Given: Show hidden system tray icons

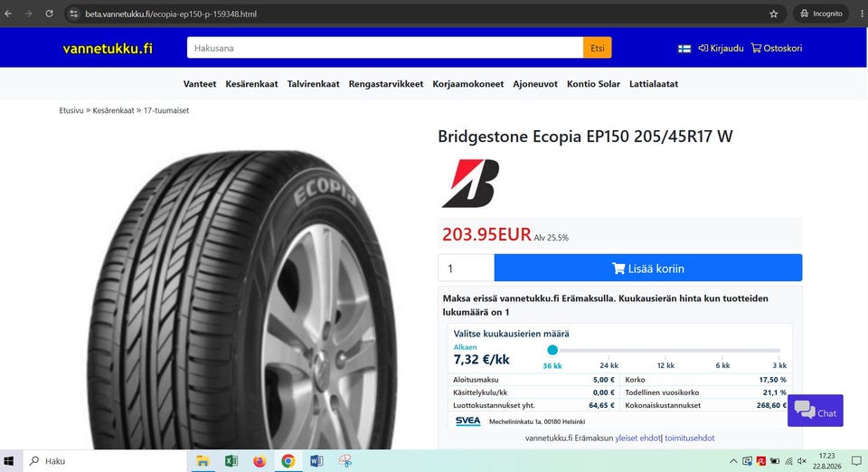Looking at the screenshot, I should (x=733, y=461).
